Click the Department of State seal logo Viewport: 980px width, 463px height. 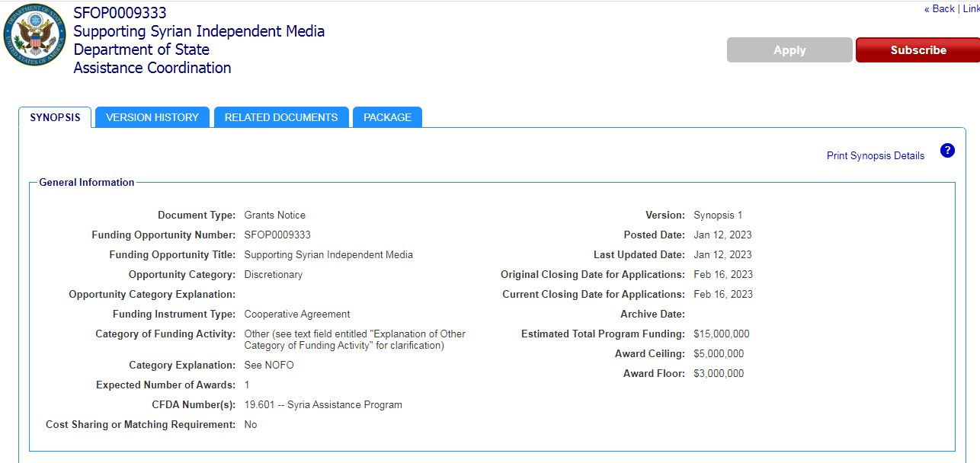[x=35, y=35]
